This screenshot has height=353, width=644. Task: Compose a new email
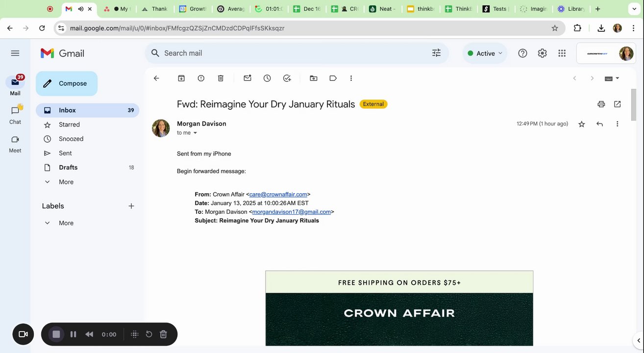pos(67,83)
